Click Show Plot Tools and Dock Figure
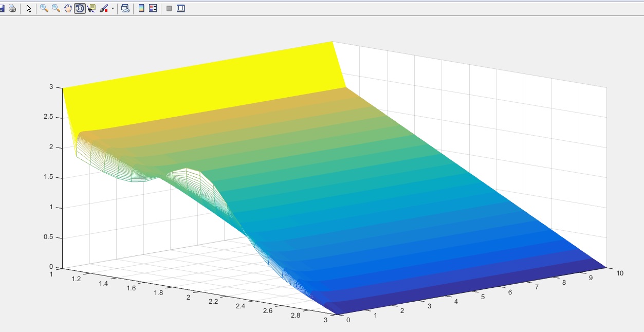Screen dimensions: 644x332 180,9
